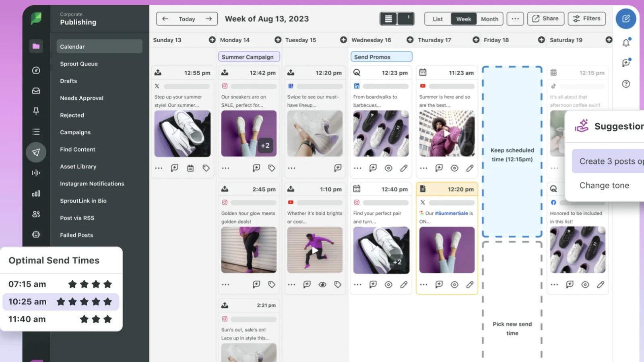
Task: Open sneaker thumbnail on 12:55 pm post
Action: click(x=182, y=134)
